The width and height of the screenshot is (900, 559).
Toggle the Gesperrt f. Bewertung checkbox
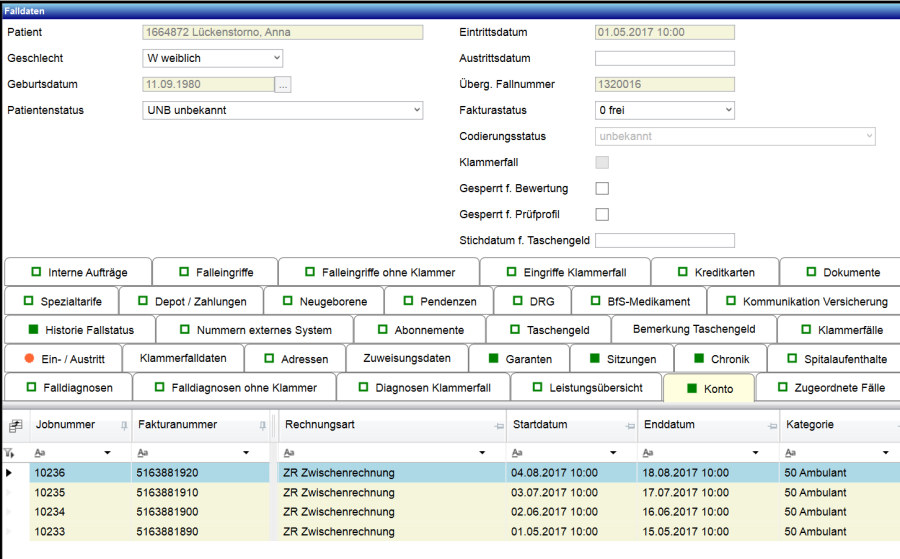602,188
